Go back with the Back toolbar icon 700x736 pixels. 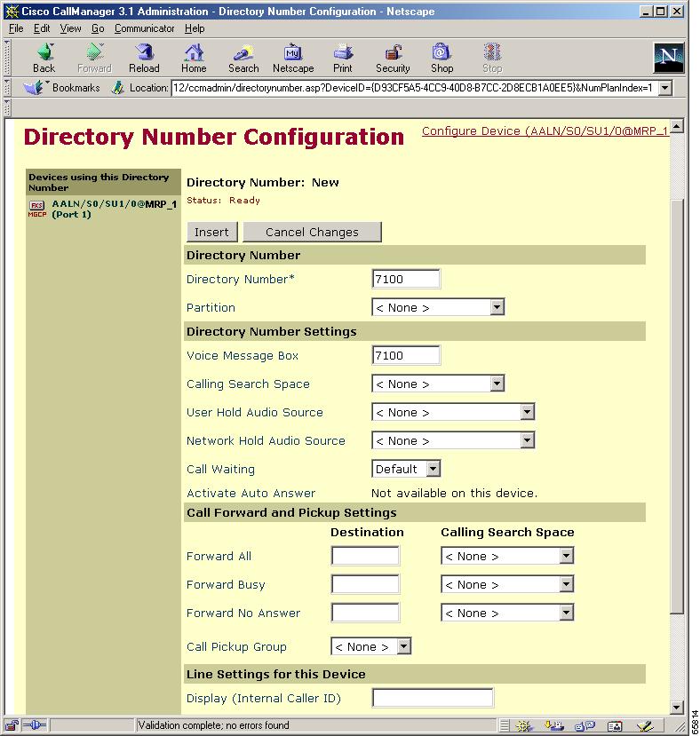point(44,58)
